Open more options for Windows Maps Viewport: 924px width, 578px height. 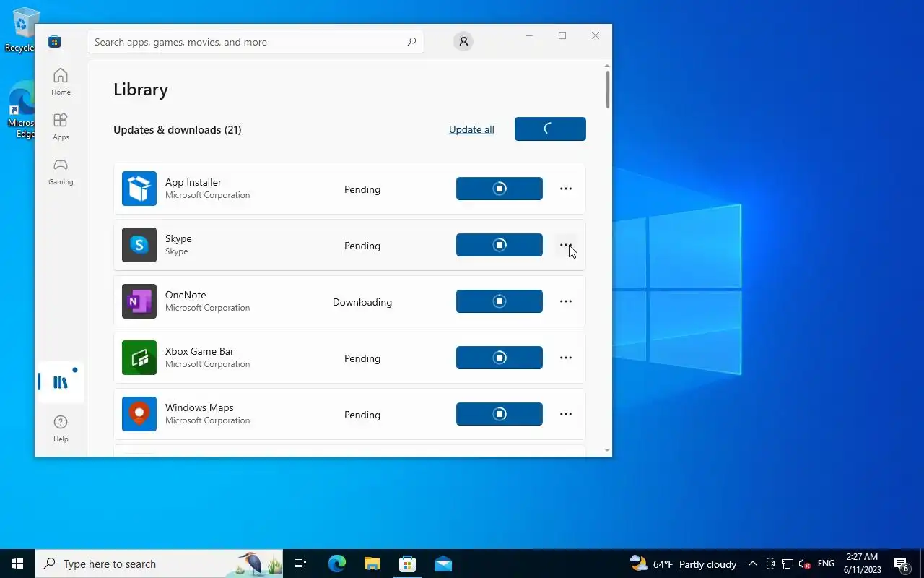566,414
